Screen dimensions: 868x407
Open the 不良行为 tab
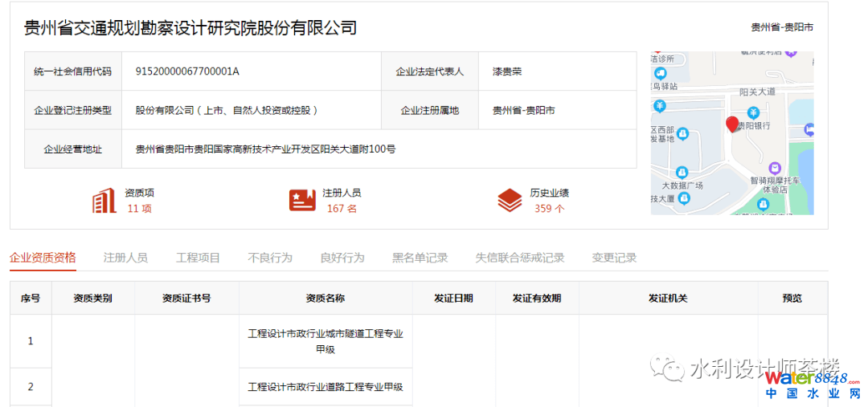pyautogui.click(x=270, y=258)
